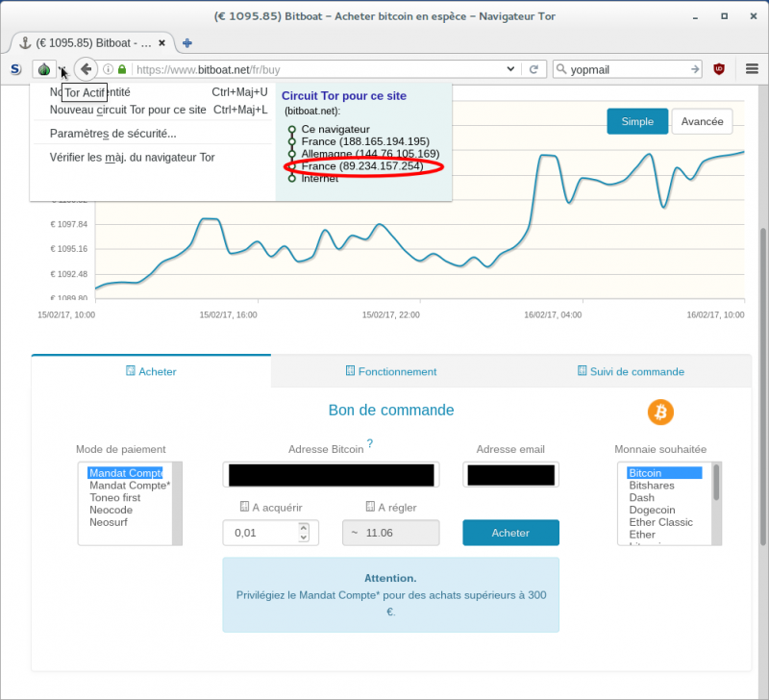Choose Dogecoin in currency list
Screen dimensions: 769x700
click(652, 511)
